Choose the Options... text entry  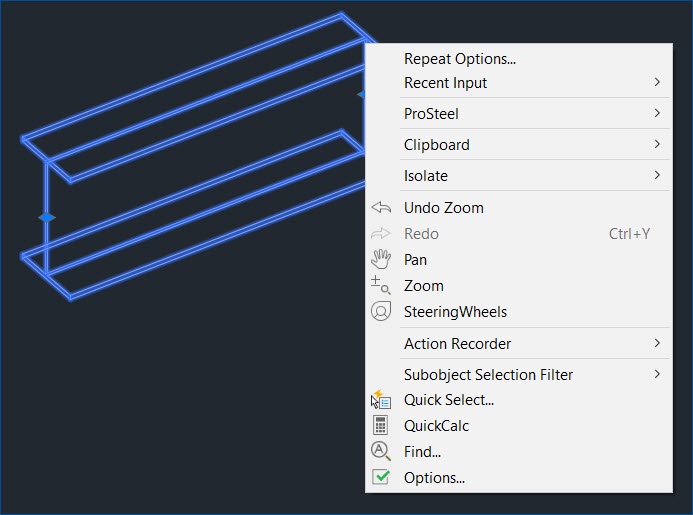coord(434,478)
